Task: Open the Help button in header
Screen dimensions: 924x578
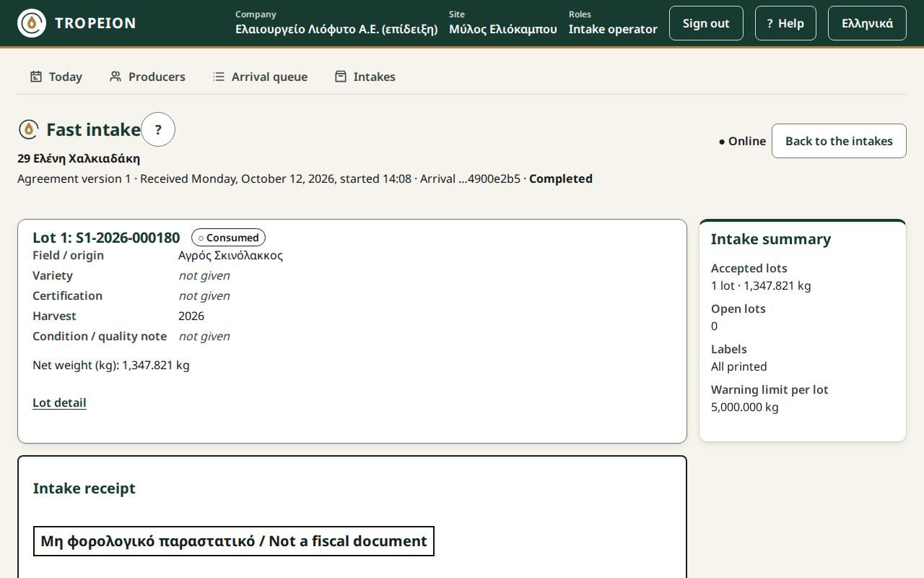Action: 785,23
